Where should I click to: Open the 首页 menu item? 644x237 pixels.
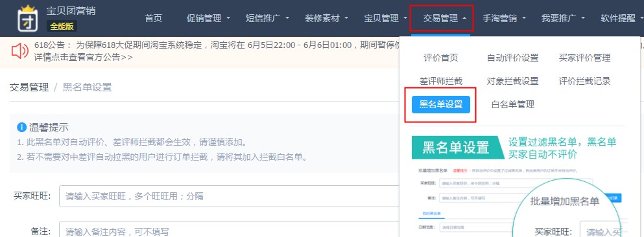[153, 18]
